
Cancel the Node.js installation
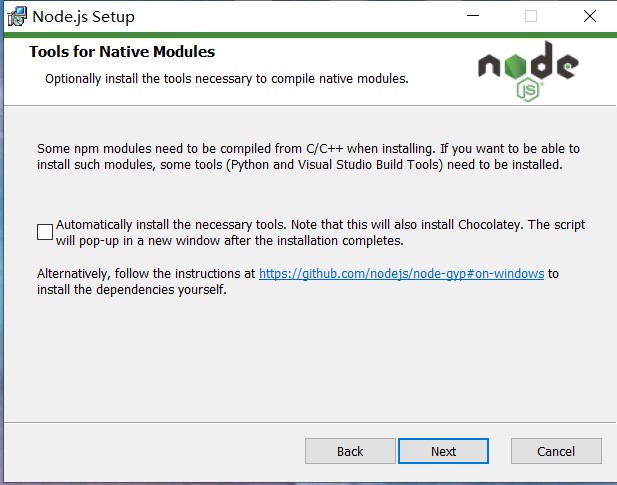click(x=556, y=451)
